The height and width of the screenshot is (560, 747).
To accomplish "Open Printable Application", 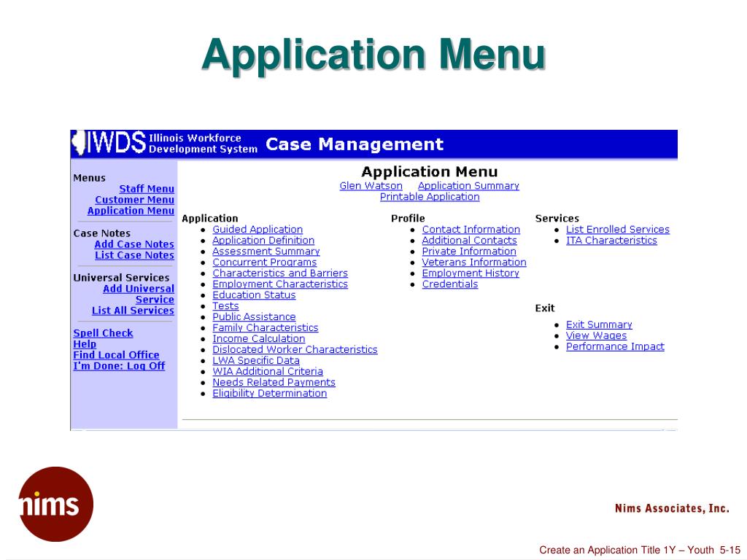I will pyautogui.click(x=430, y=197).
